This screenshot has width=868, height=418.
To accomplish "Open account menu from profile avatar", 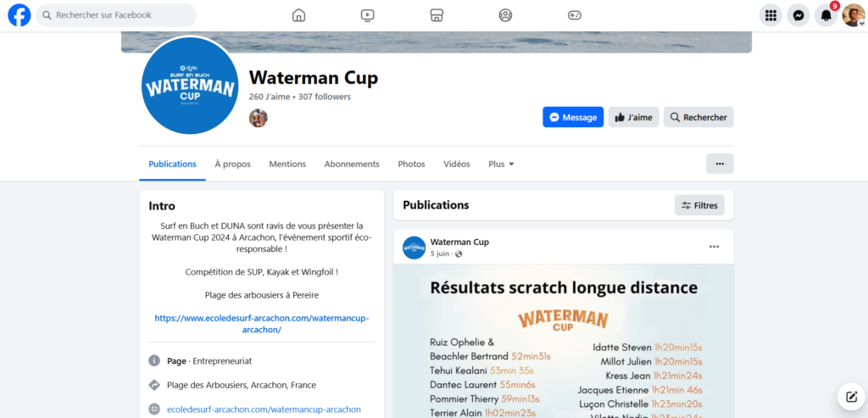I will pos(853,15).
